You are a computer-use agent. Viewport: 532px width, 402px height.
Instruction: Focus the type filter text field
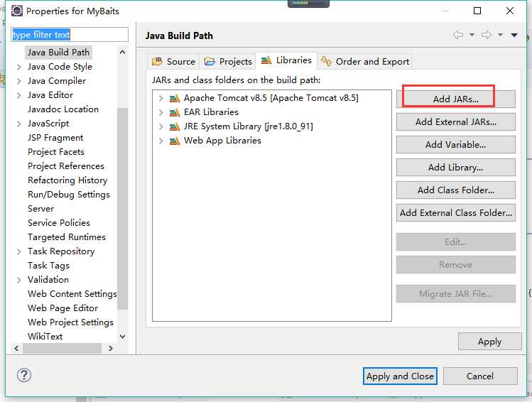[70, 35]
